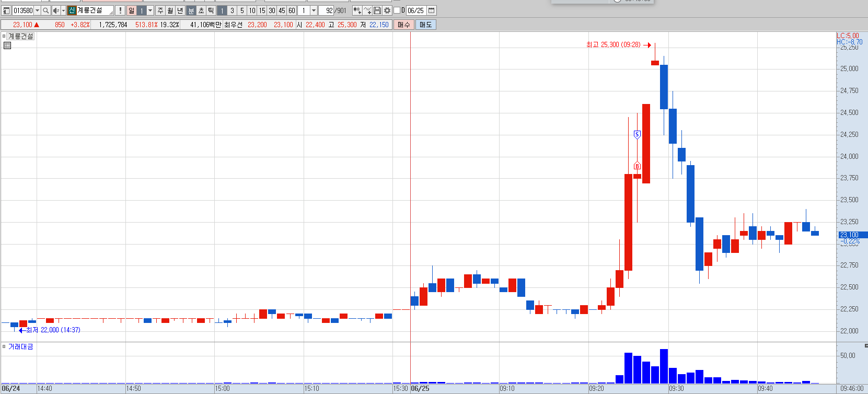Click the square marker left of 거래대금
Image resolution: width=868 pixels, height=394 pixels.
4,346
